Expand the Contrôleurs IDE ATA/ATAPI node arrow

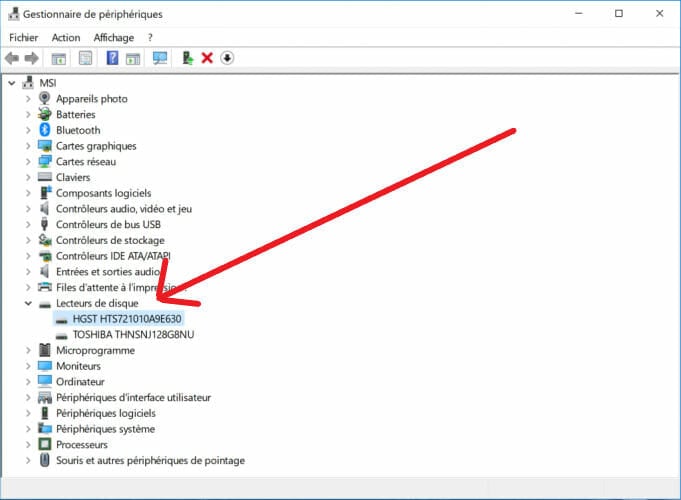click(28, 256)
